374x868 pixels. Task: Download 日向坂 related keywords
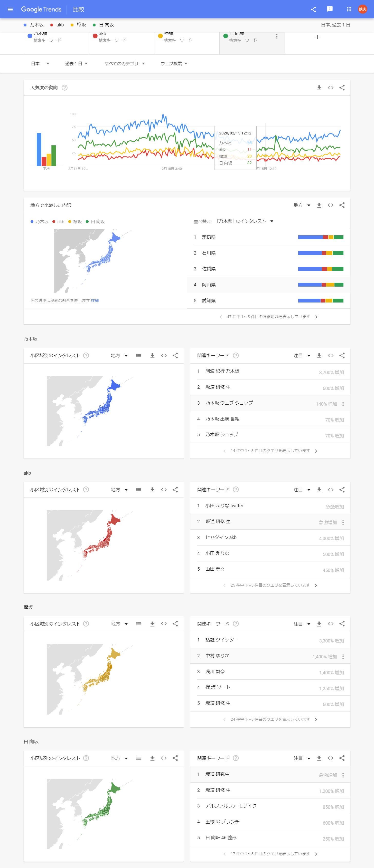tap(319, 758)
